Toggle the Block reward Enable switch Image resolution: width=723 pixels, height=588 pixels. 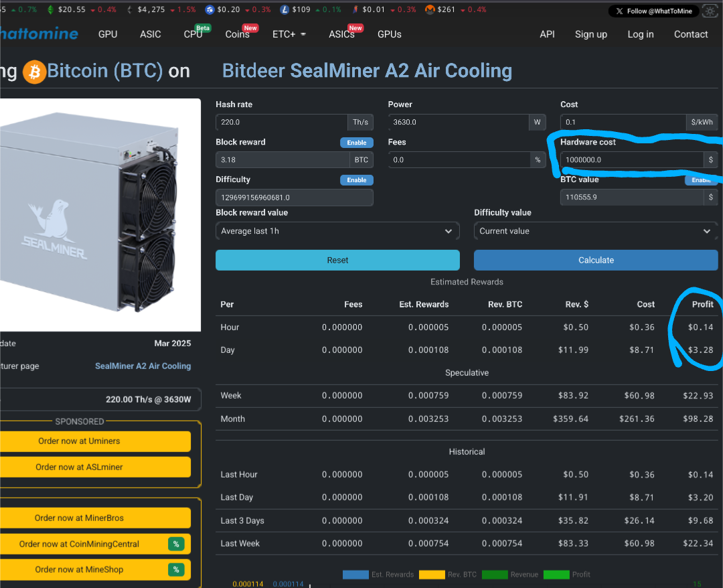pos(356,143)
